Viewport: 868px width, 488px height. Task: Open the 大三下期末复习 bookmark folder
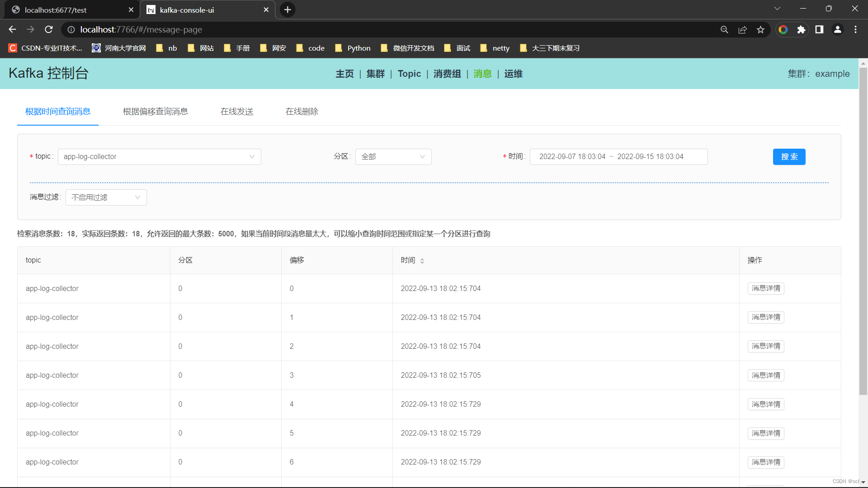click(550, 48)
